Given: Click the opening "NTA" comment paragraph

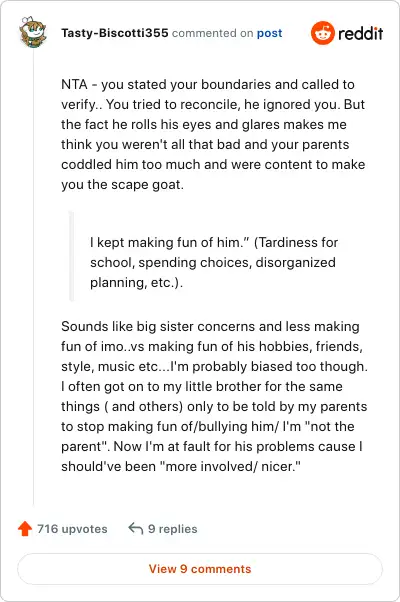Looking at the screenshot, I should [x=214, y=134].
